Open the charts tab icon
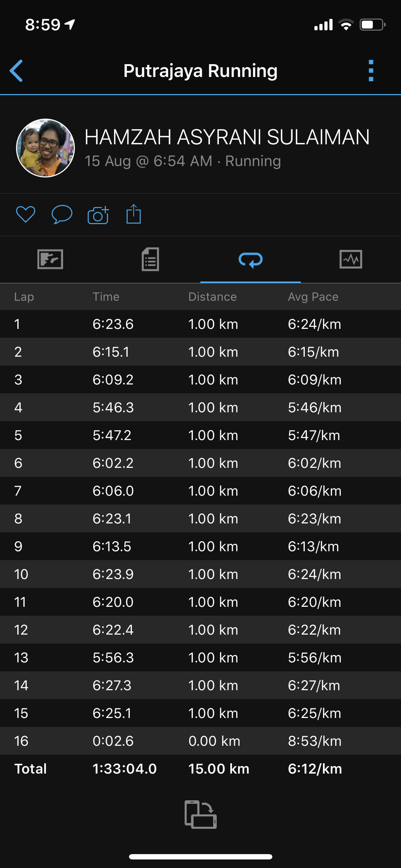Viewport: 401px width, 868px height. coord(351,259)
